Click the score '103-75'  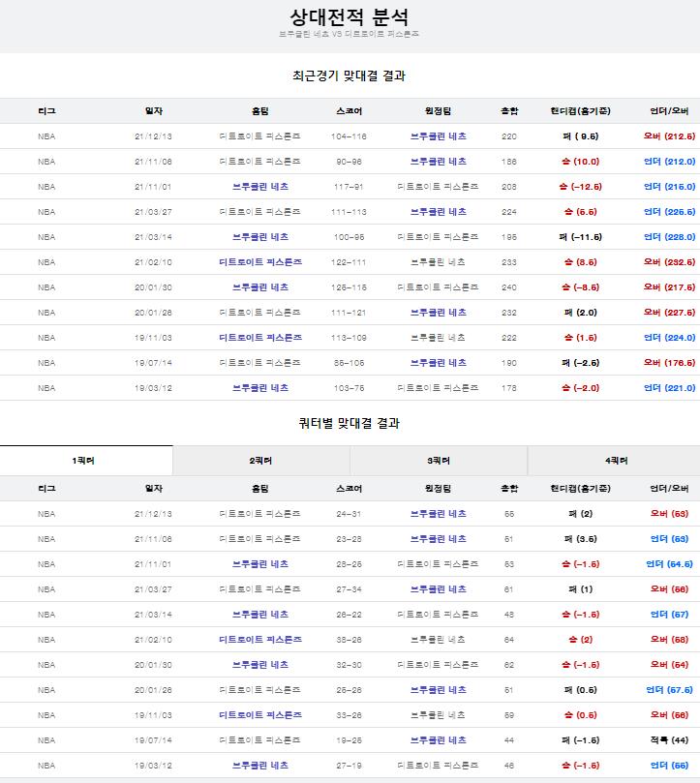[x=349, y=388]
